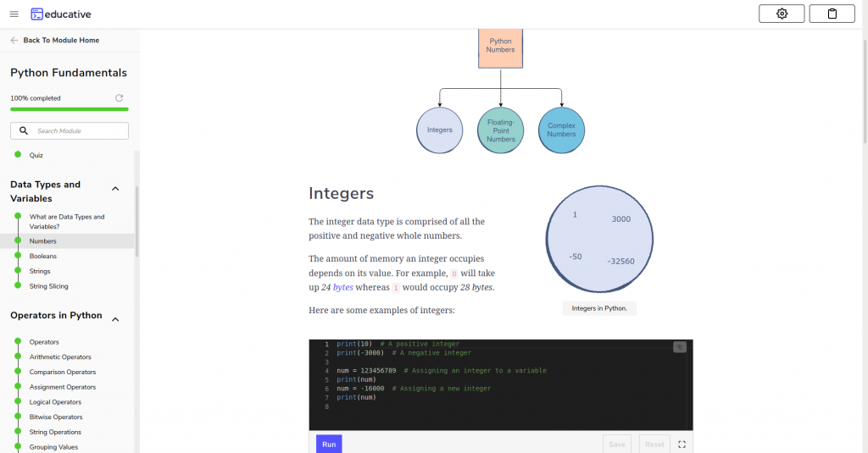Copy code with the editor copy icon
This screenshot has height=453, width=868.
coord(680,347)
